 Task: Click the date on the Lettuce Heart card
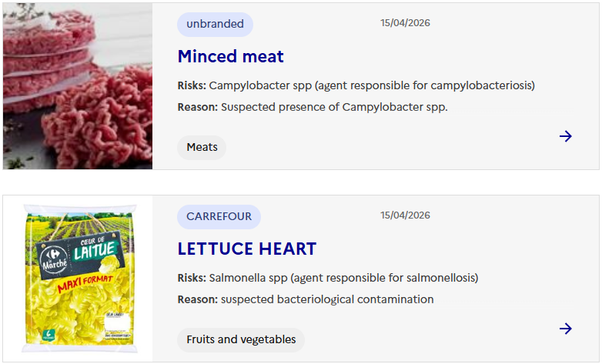coord(405,215)
